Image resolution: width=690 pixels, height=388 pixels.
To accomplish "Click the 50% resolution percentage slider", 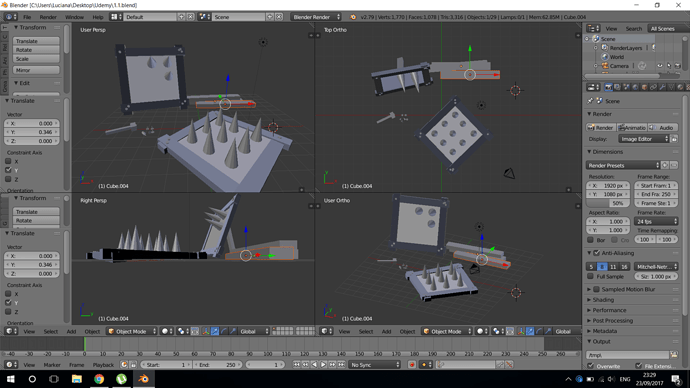I will tap(609, 203).
